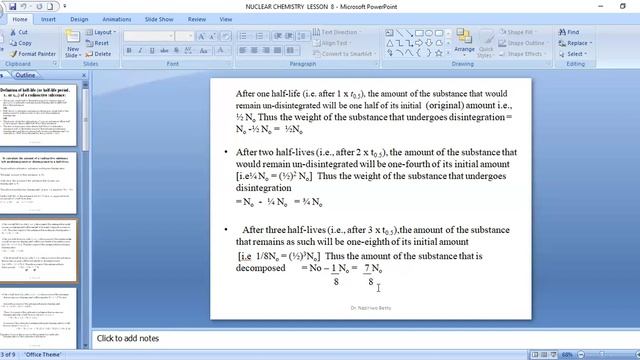Pick the font color button
Screen dimensions: 640x360
tap(221, 50)
